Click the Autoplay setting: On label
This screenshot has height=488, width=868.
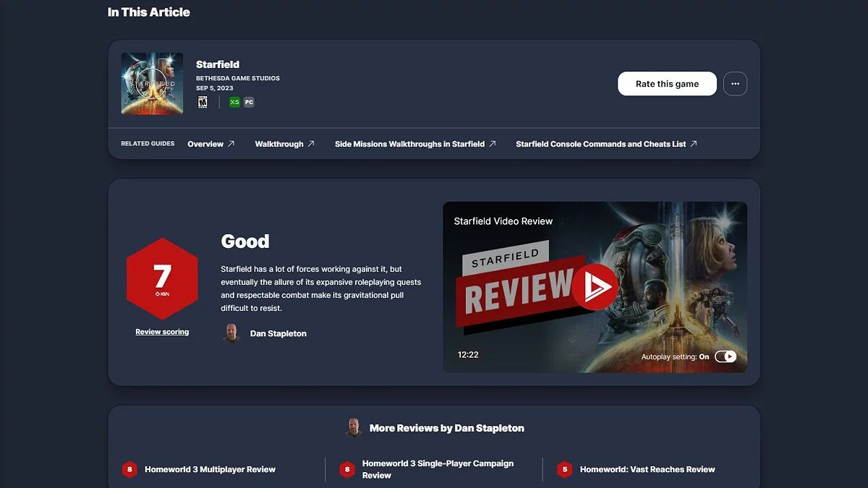tap(675, 357)
